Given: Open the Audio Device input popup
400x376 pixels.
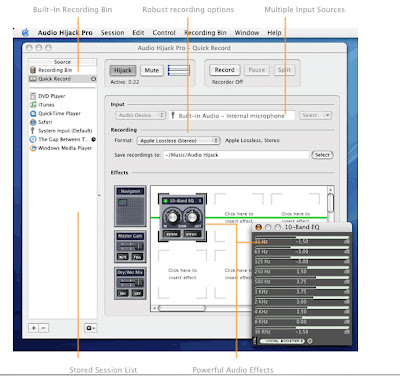Looking at the screenshot, I should (x=141, y=115).
